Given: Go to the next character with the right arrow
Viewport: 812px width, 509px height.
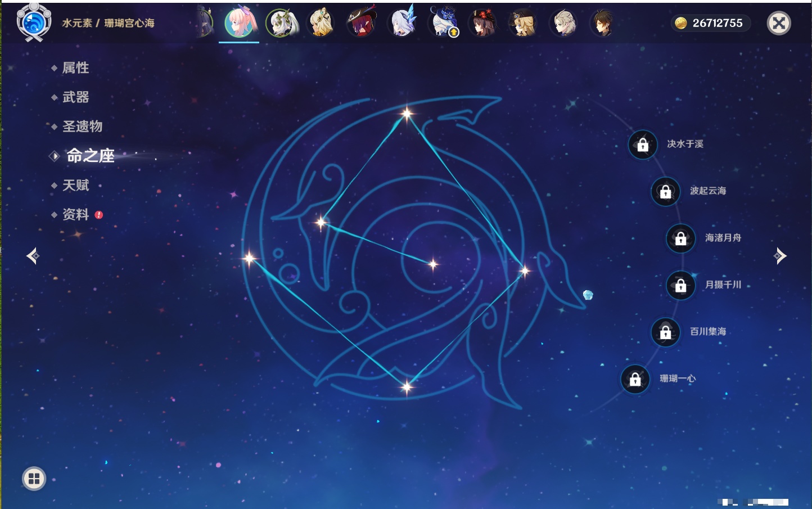Looking at the screenshot, I should [x=780, y=256].
